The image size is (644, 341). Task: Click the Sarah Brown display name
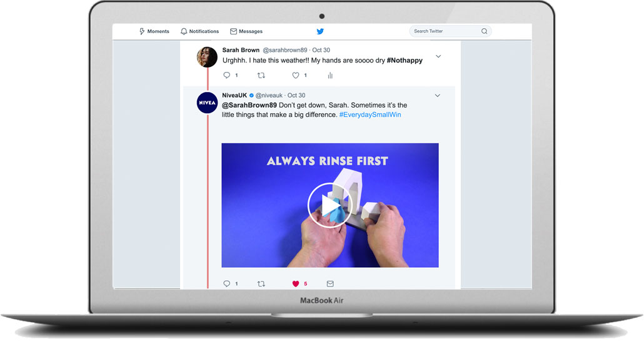(241, 50)
